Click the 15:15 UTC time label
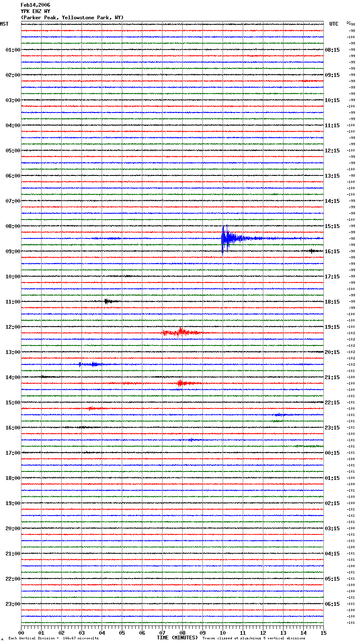The image size is (357, 644). click(332, 226)
